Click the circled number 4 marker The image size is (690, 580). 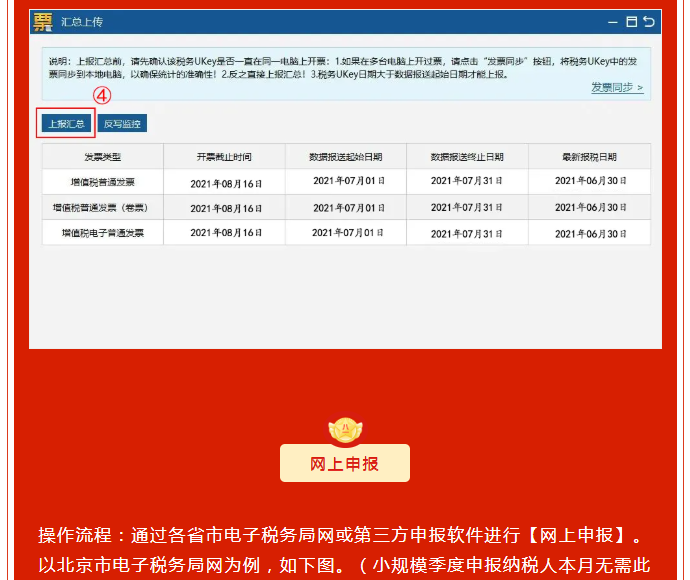pos(101,96)
